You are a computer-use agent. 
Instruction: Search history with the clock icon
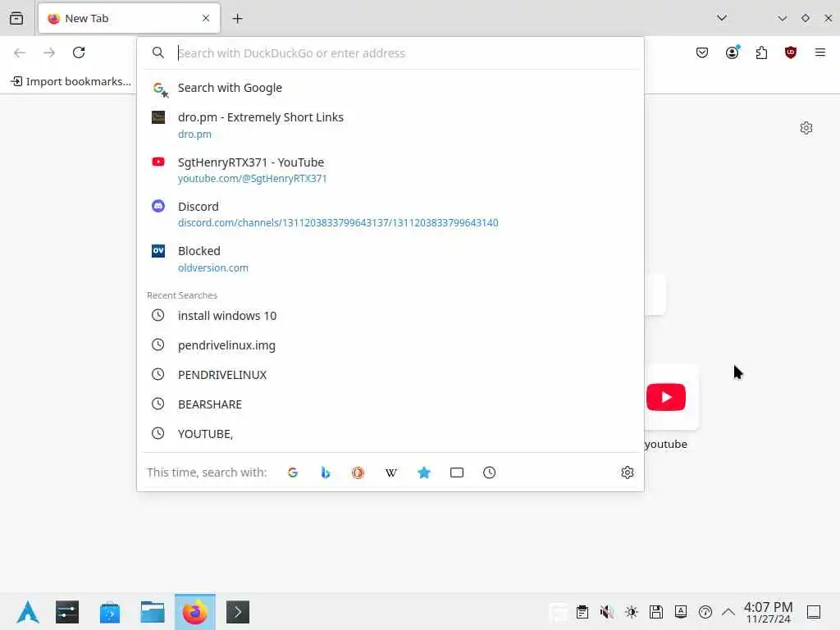point(489,472)
